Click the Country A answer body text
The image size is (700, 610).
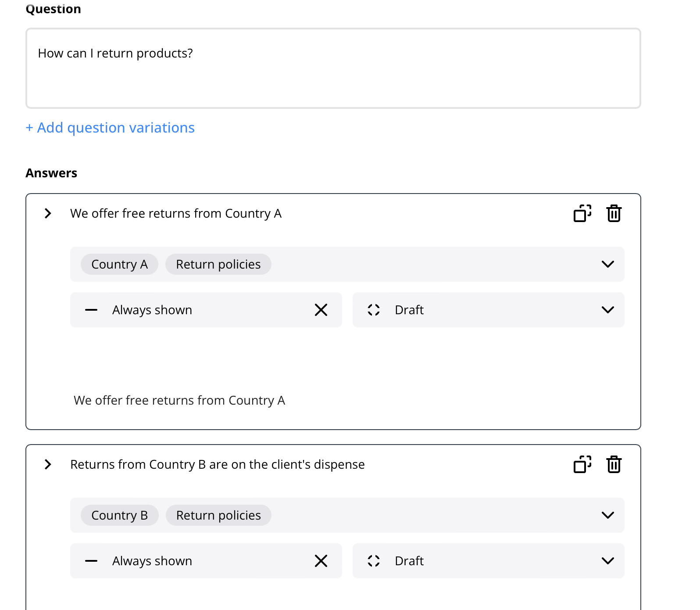point(179,400)
